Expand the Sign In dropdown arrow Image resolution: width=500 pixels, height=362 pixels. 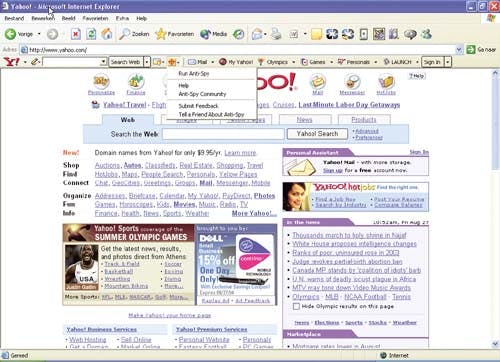448,62
